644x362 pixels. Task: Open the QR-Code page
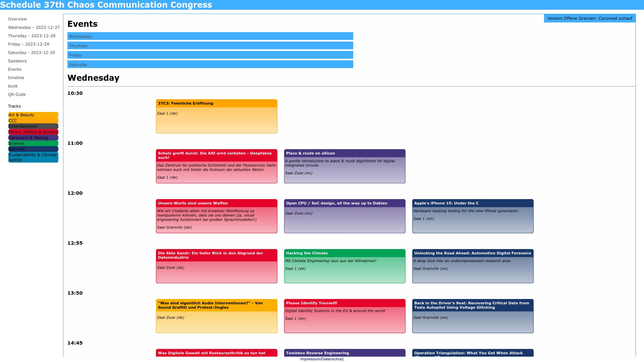coord(17,95)
